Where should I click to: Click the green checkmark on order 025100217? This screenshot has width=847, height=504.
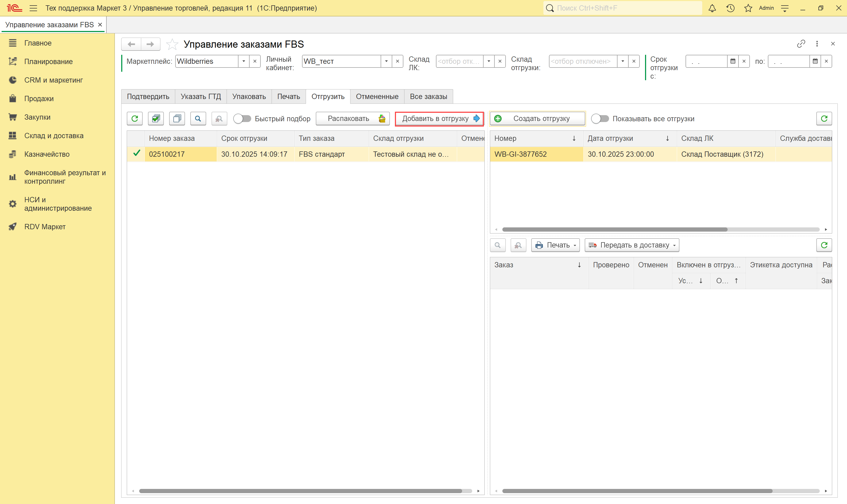[x=137, y=154]
